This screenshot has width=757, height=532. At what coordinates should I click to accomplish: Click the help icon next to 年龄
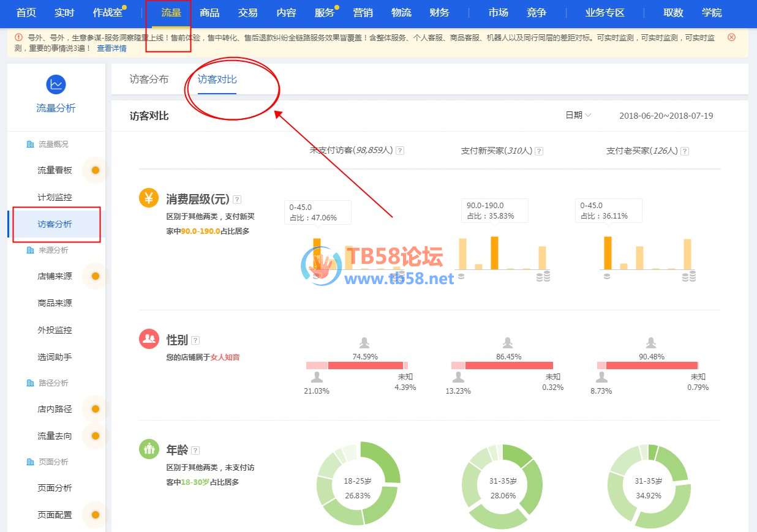pyautogui.click(x=195, y=451)
